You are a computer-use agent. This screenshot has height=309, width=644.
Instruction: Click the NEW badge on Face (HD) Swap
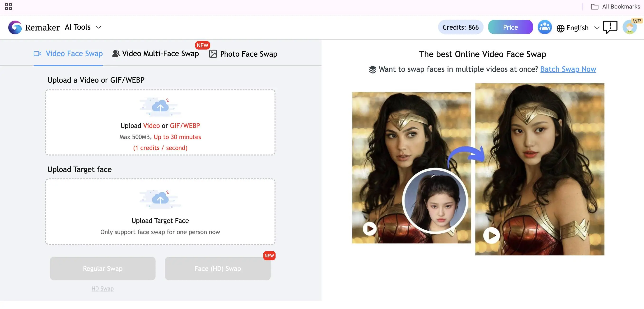pos(269,256)
